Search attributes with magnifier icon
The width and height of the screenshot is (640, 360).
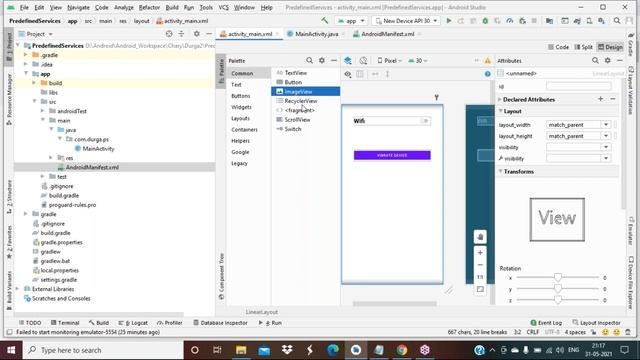(x=595, y=60)
